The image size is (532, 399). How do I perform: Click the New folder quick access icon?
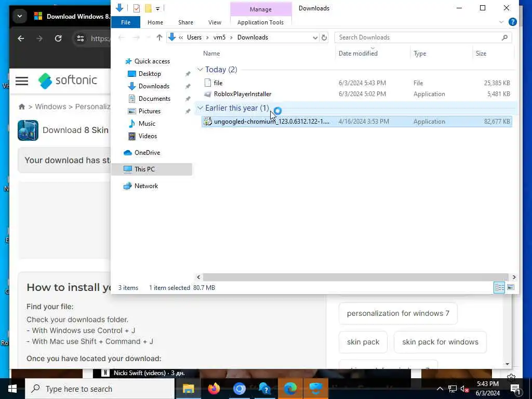point(148,8)
